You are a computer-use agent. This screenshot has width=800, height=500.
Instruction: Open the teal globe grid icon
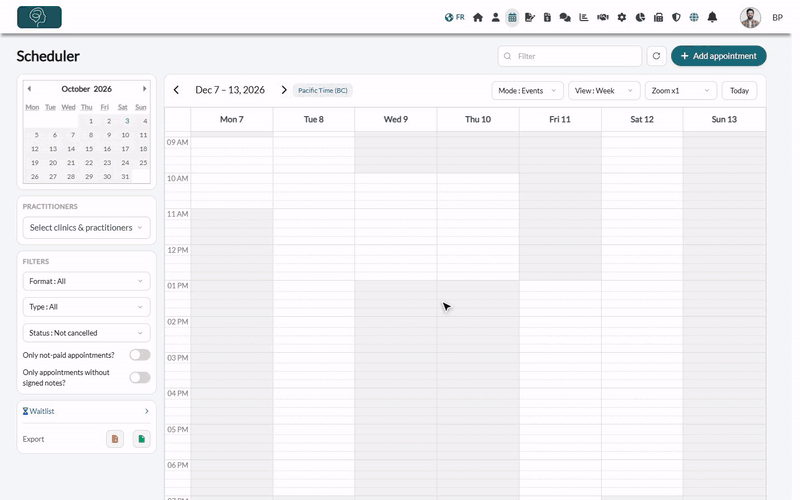coord(694,17)
